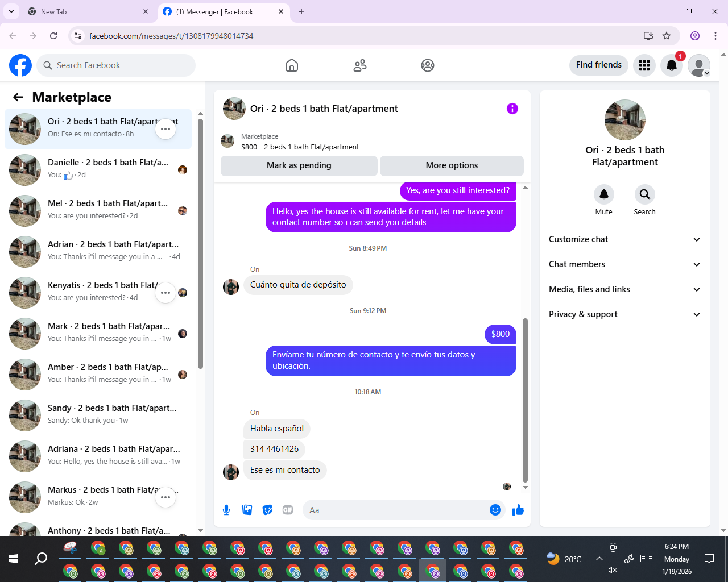This screenshot has height=582, width=728.
Task: Open chat with Adriana
Action: pyautogui.click(x=98, y=456)
